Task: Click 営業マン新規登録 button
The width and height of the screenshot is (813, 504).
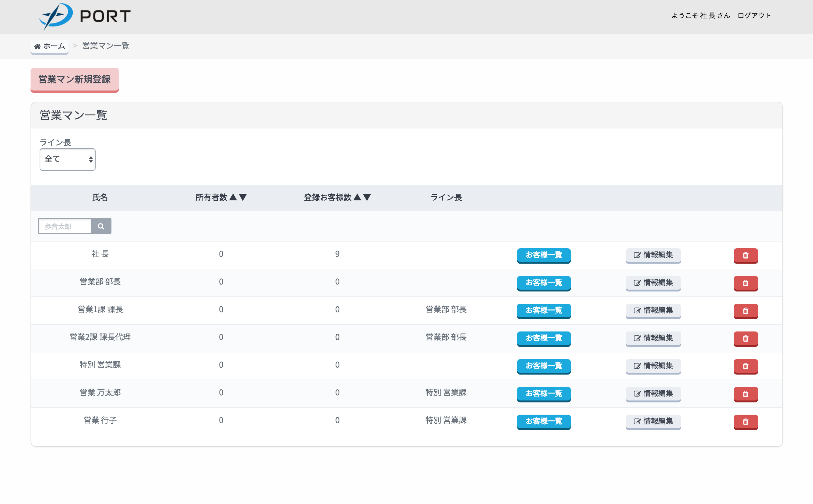Action: 75,80
